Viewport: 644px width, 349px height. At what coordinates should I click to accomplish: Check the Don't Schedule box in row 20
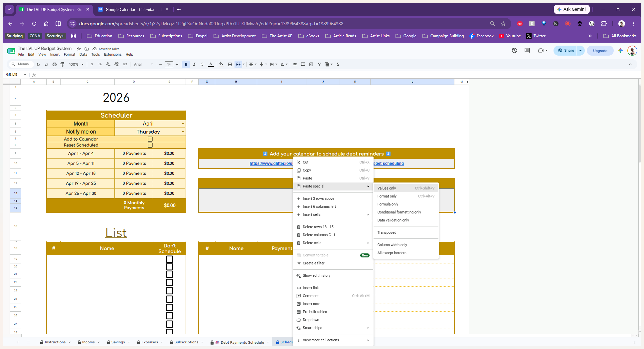tap(170, 267)
